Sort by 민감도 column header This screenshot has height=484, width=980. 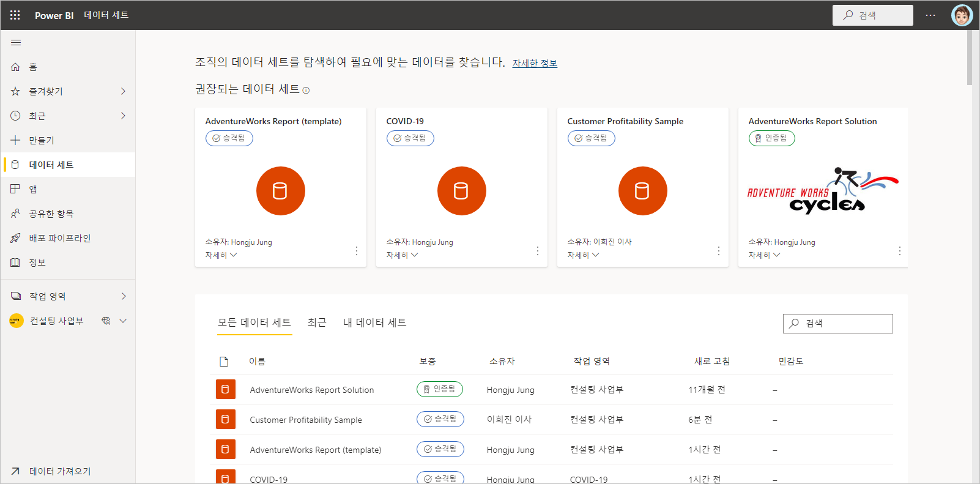790,362
